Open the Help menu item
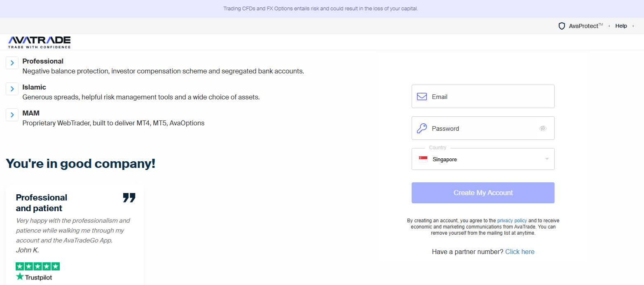The width and height of the screenshot is (644, 285). (621, 26)
